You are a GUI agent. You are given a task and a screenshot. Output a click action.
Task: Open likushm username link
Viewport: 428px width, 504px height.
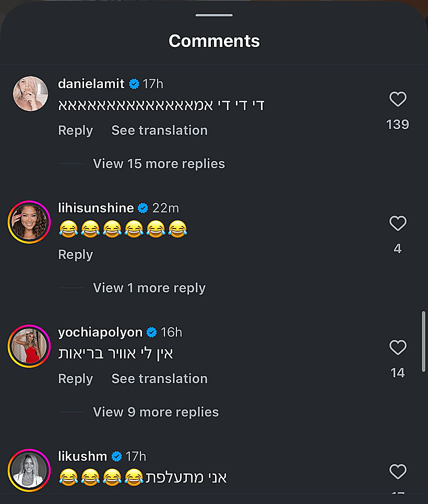click(82, 457)
